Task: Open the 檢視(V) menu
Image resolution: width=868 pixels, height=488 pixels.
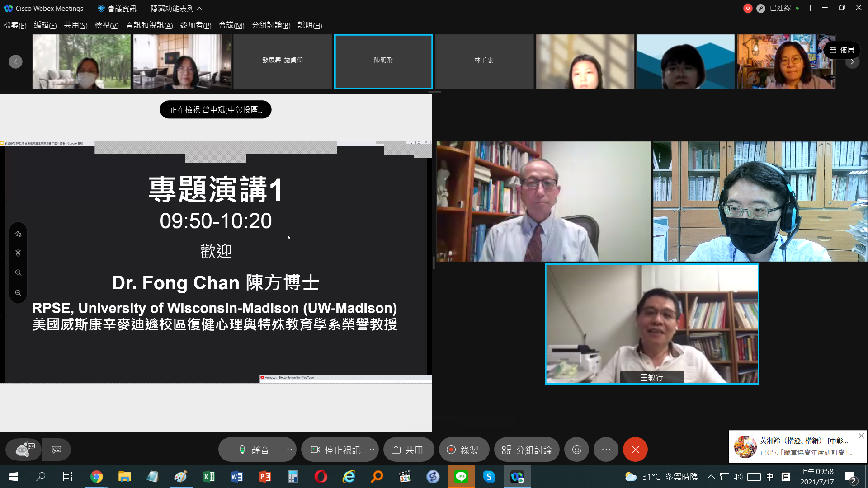Action: [106, 25]
